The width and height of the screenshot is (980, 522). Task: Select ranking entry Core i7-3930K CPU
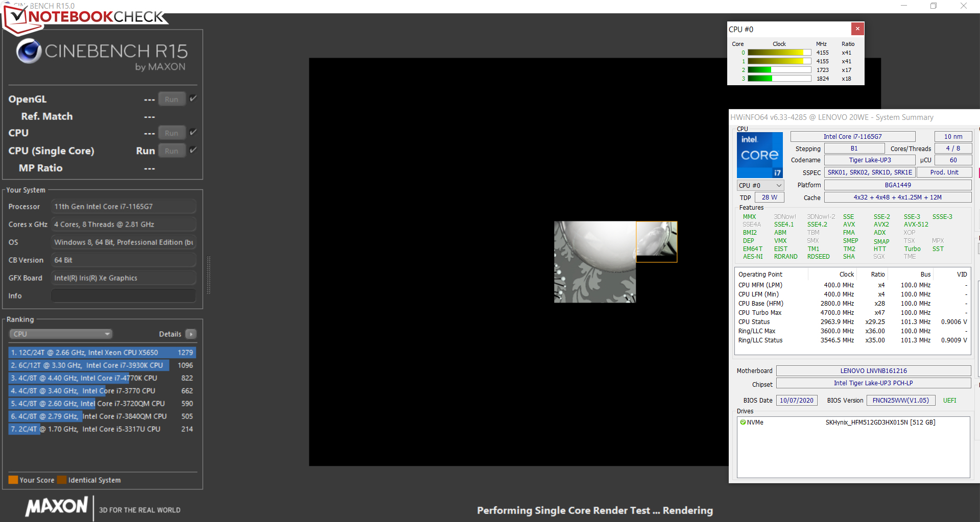(x=102, y=365)
